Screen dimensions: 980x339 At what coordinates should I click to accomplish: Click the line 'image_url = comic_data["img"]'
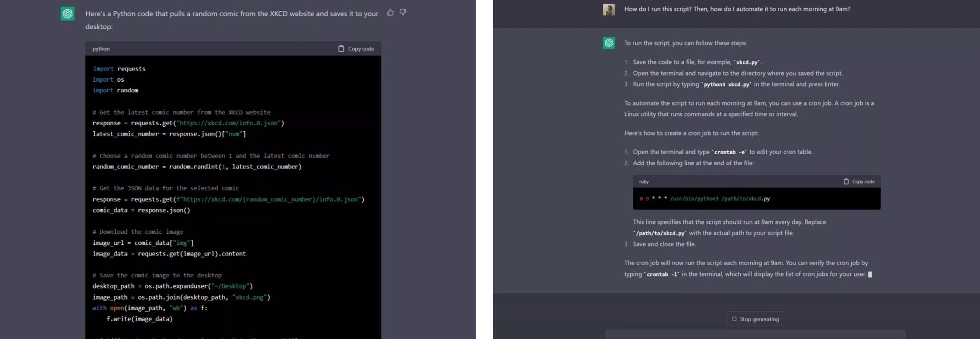143,243
